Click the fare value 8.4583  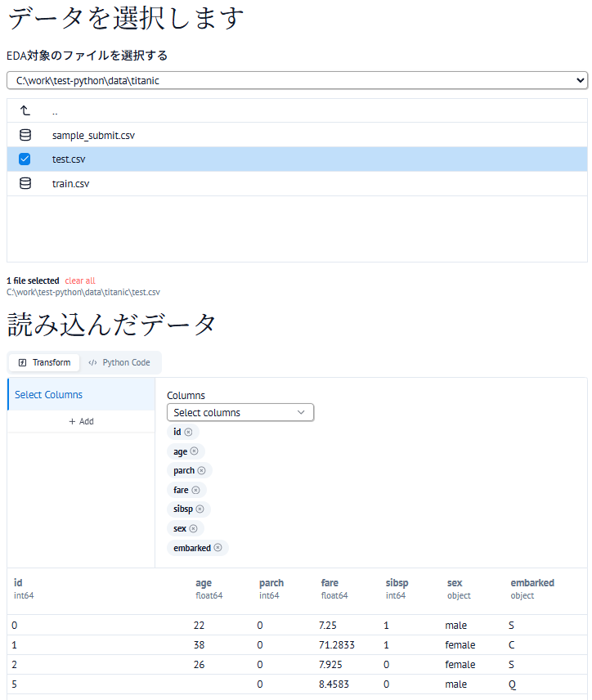[x=334, y=684]
